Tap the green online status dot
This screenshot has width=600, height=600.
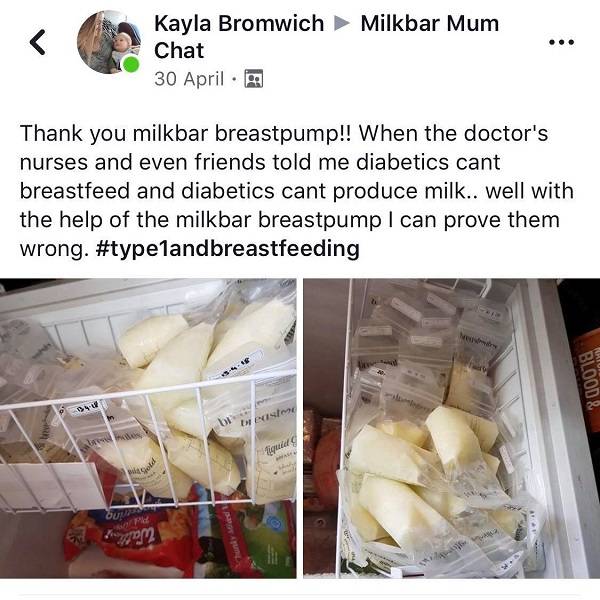tap(131, 64)
